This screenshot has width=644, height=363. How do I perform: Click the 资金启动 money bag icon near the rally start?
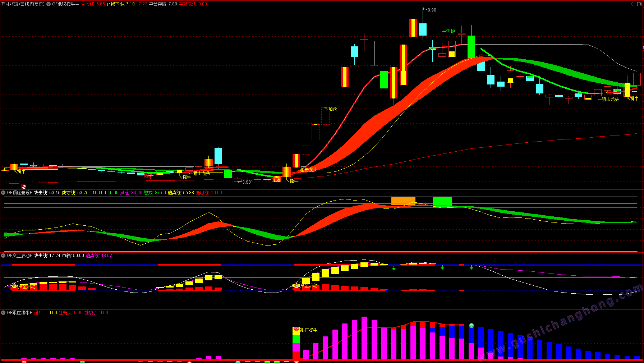pos(296,286)
